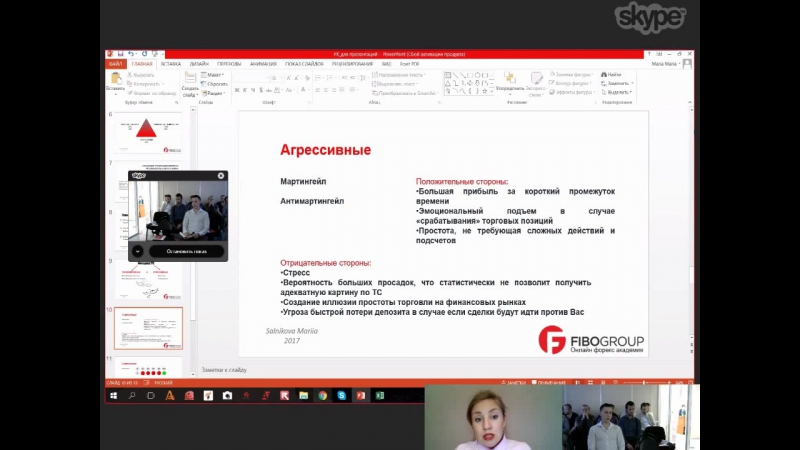Click the Save icon in quick access toolbar
This screenshot has height=450, width=800.
(120, 54)
